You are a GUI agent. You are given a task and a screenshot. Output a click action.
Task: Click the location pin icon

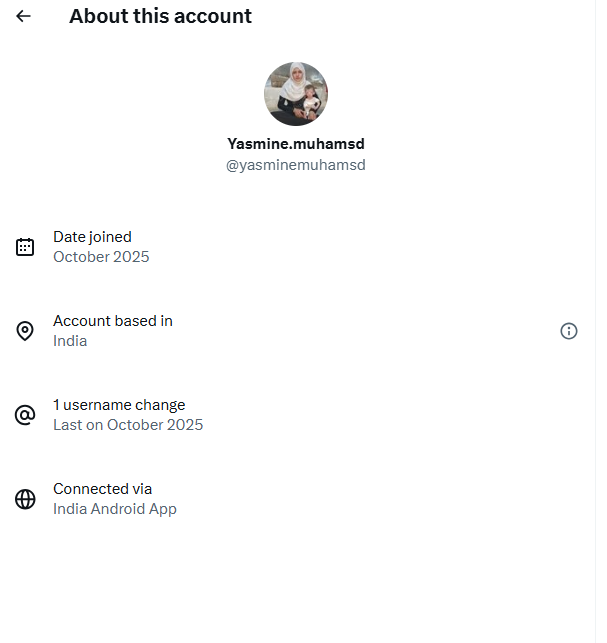click(x=25, y=331)
